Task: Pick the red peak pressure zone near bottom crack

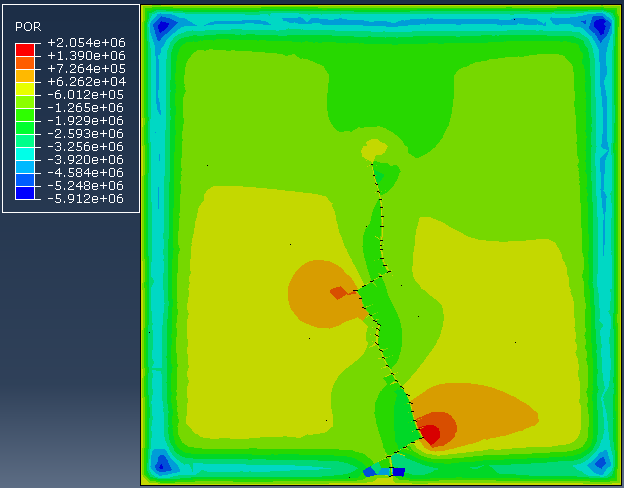Action: (x=431, y=435)
